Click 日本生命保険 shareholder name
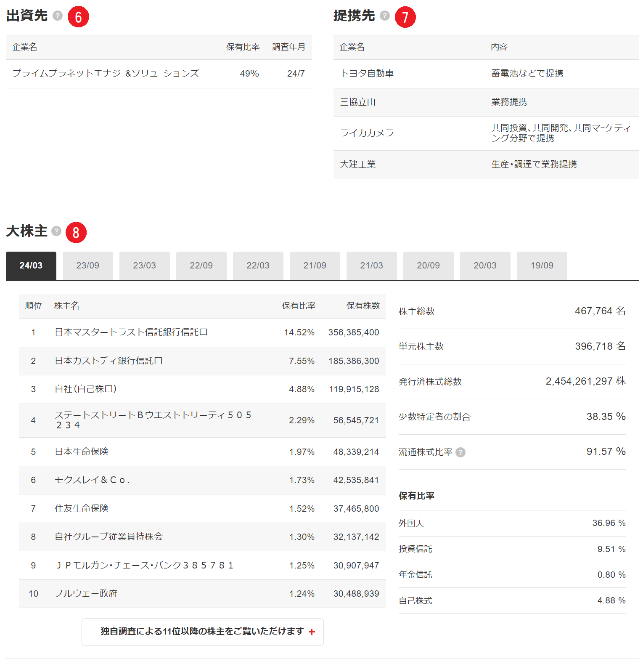The image size is (643, 672). (x=82, y=452)
